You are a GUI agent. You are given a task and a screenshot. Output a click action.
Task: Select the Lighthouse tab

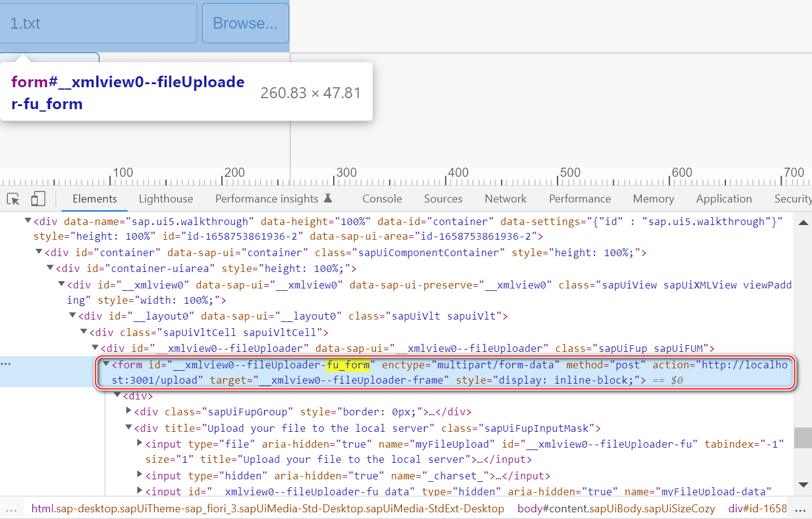[x=165, y=199]
